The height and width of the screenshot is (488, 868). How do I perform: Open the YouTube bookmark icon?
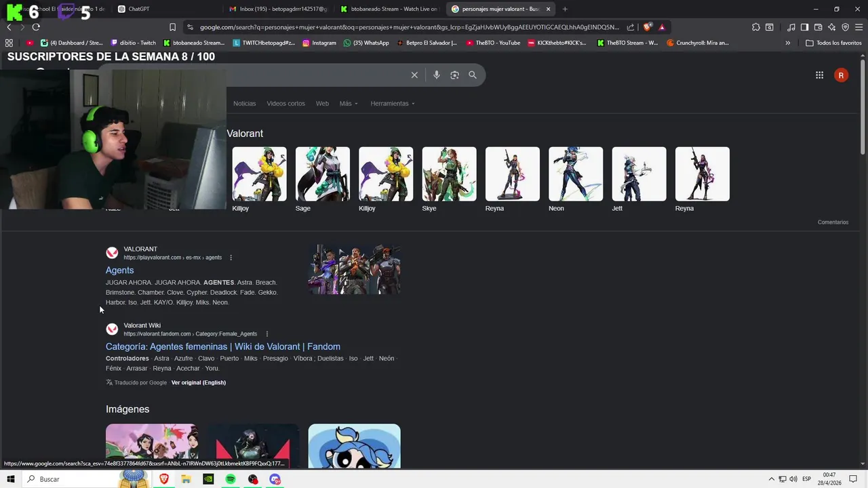click(30, 43)
